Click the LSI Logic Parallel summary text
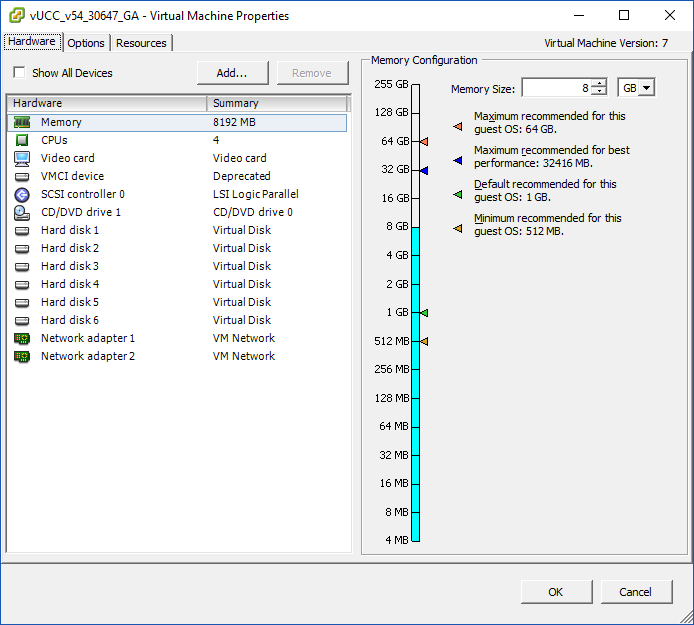 (256, 195)
